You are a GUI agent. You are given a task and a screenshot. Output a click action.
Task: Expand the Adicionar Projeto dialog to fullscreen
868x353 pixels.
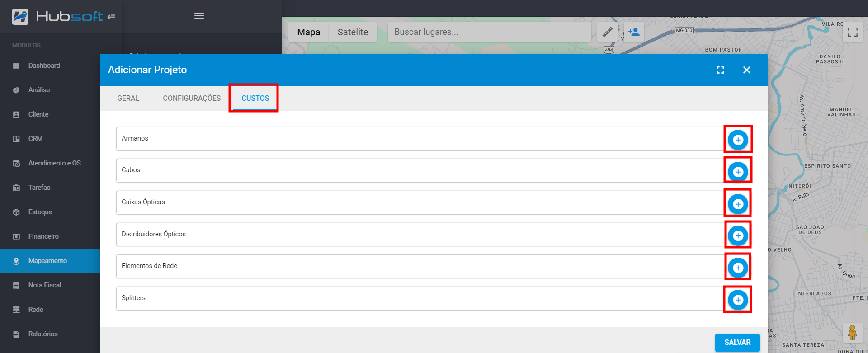click(x=720, y=70)
